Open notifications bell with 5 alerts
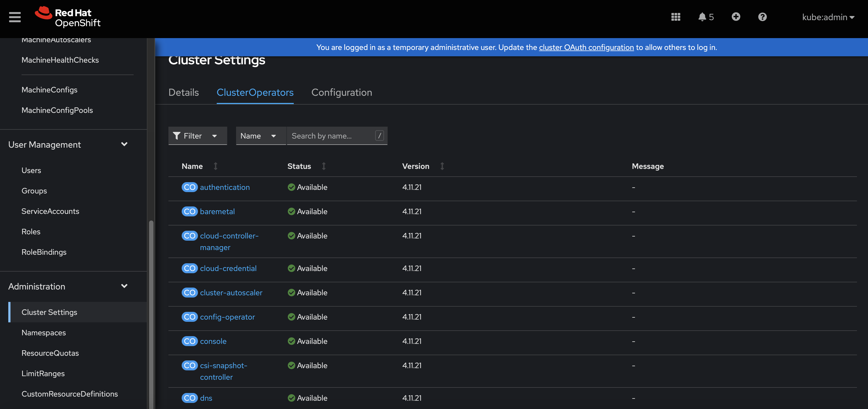This screenshot has width=868, height=409. [x=706, y=17]
